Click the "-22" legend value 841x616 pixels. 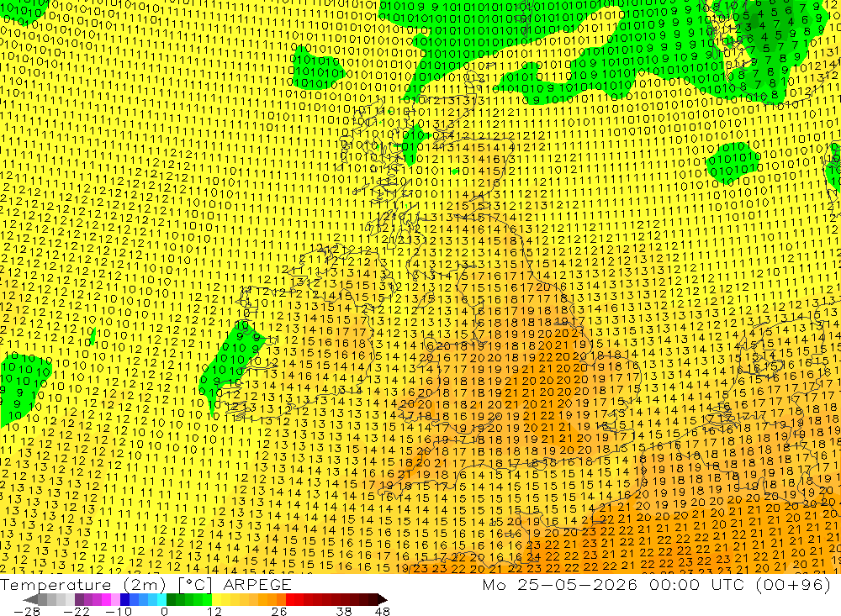[77, 611]
